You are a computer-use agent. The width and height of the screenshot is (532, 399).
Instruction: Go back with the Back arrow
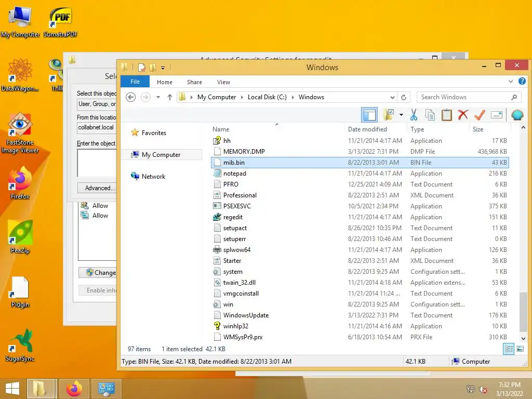pyautogui.click(x=130, y=97)
